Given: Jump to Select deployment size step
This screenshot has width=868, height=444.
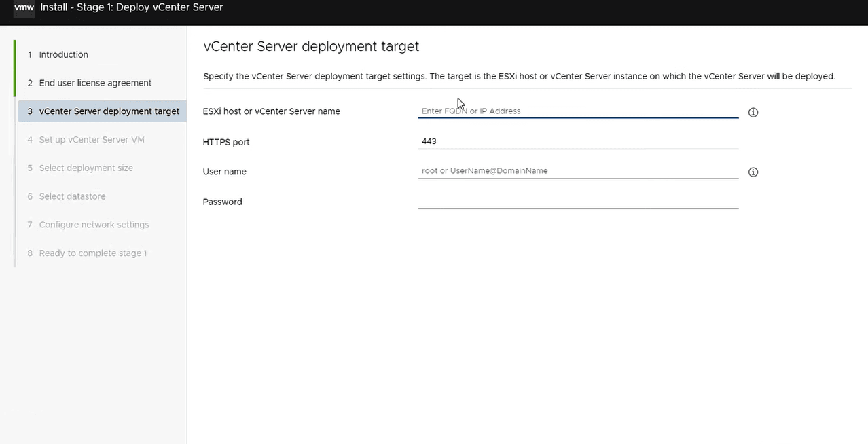Looking at the screenshot, I should click(86, 168).
